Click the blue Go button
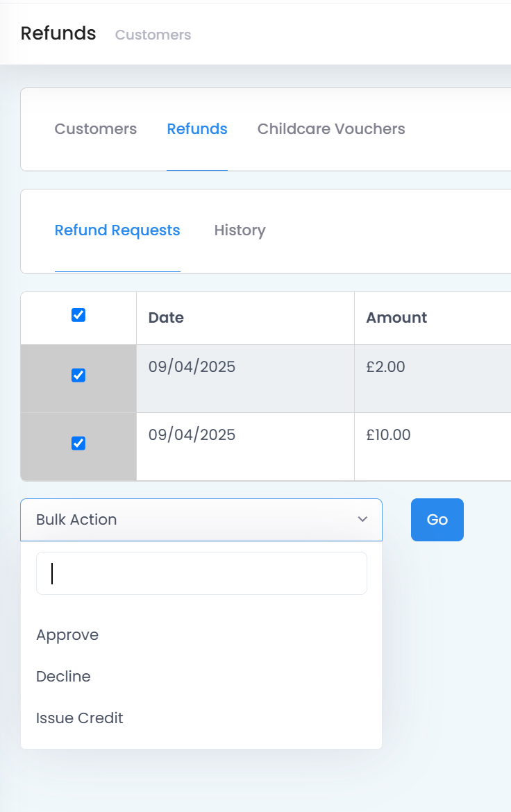This screenshot has width=511, height=812. [437, 520]
